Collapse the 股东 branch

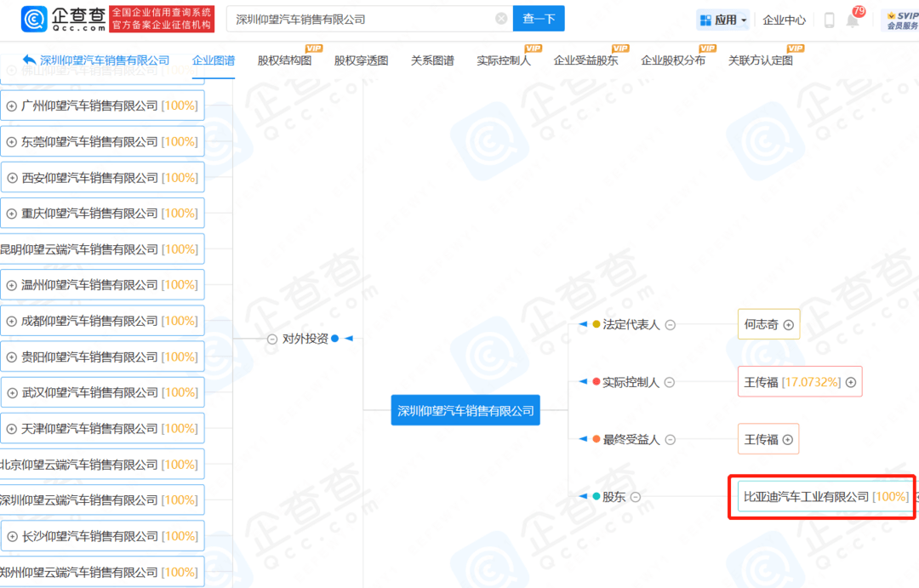tap(636, 497)
